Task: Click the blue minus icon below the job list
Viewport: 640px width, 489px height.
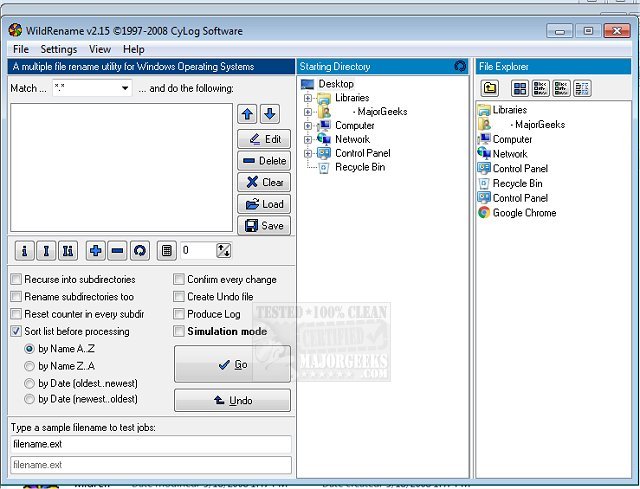Action: (116, 250)
